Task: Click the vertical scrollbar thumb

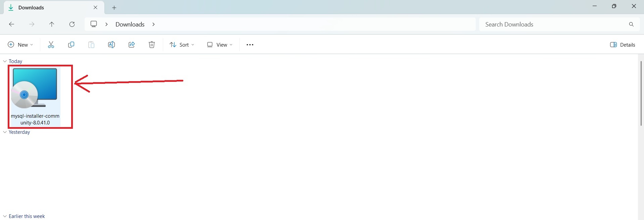Action: click(x=641, y=93)
